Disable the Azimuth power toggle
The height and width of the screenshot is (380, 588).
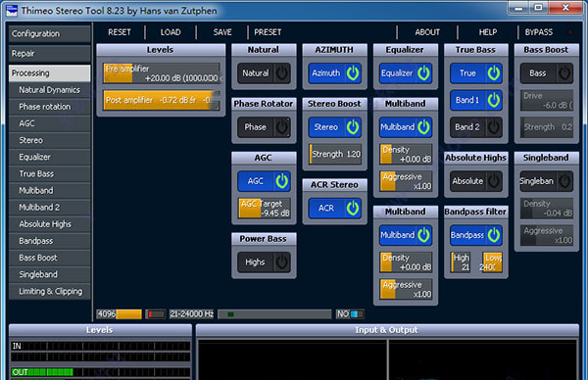click(x=334, y=73)
